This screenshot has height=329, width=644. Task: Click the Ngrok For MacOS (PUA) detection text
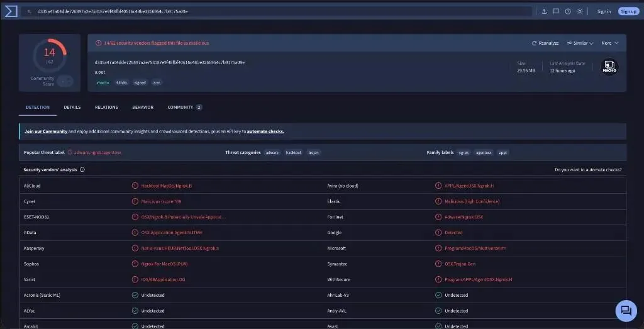point(164,264)
